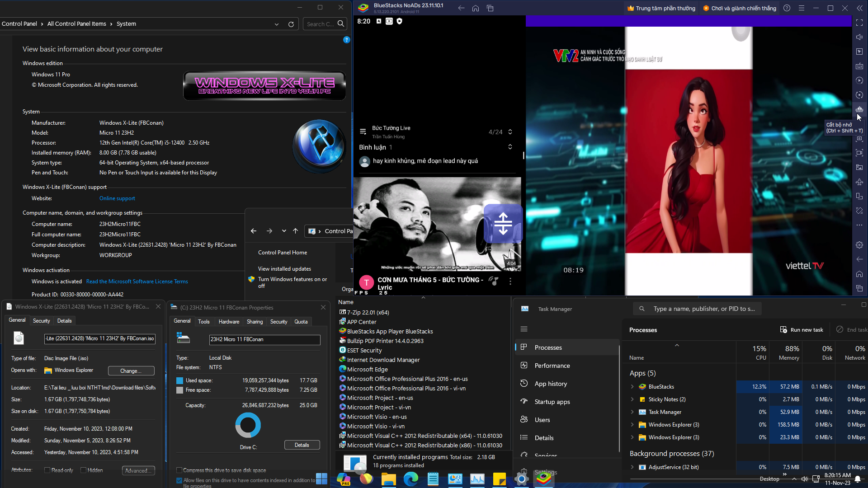Click the Change... button for Opens with
The width and height of the screenshot is (868, 488).
(131, 371)
